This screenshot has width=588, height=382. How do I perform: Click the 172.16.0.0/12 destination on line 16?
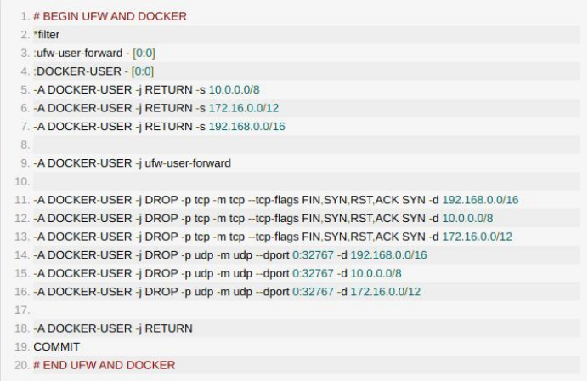click(386, 292)
